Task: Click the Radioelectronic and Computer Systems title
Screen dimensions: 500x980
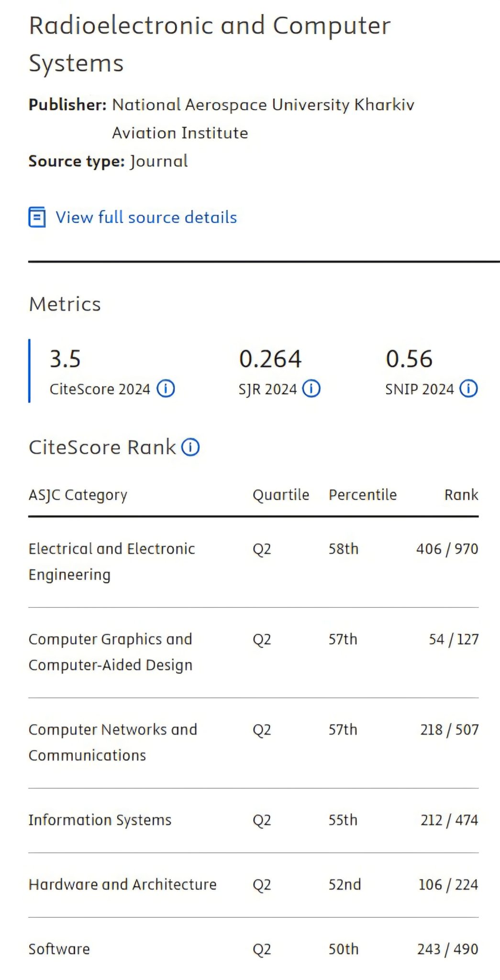Action: [x=210, y=44]
